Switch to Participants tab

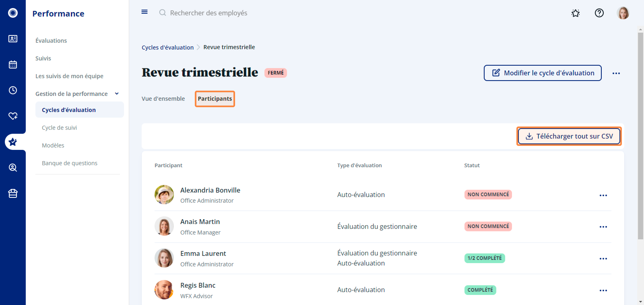[x=215, y=99]
